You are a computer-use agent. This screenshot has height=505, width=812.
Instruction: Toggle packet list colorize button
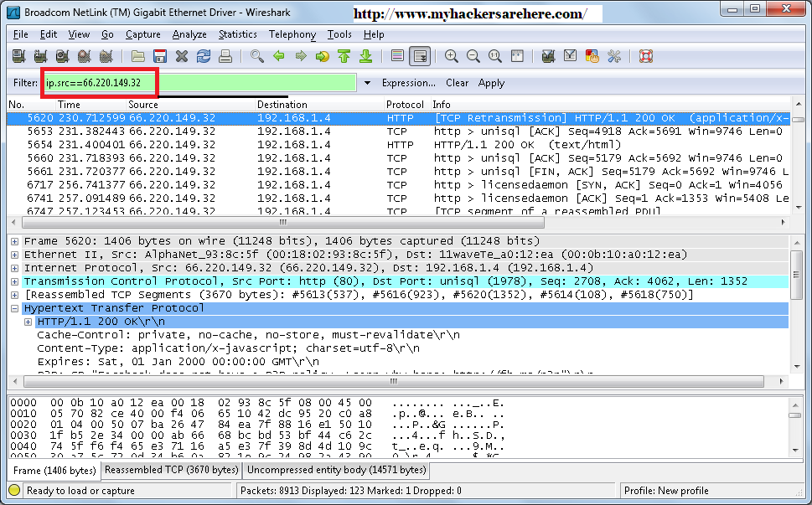click(398, 56)
